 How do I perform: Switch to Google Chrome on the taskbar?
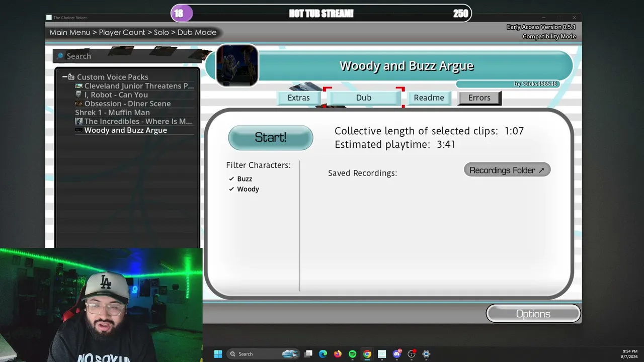click(367, 354)
